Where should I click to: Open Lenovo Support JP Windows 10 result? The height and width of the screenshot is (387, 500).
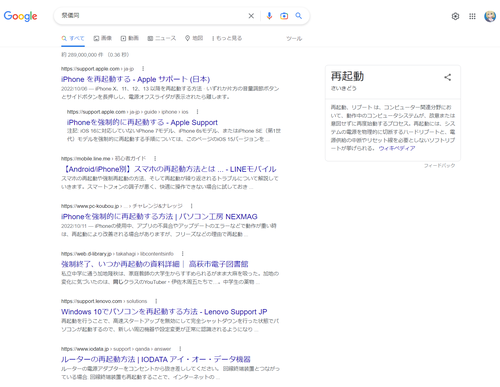click(164, 312)
